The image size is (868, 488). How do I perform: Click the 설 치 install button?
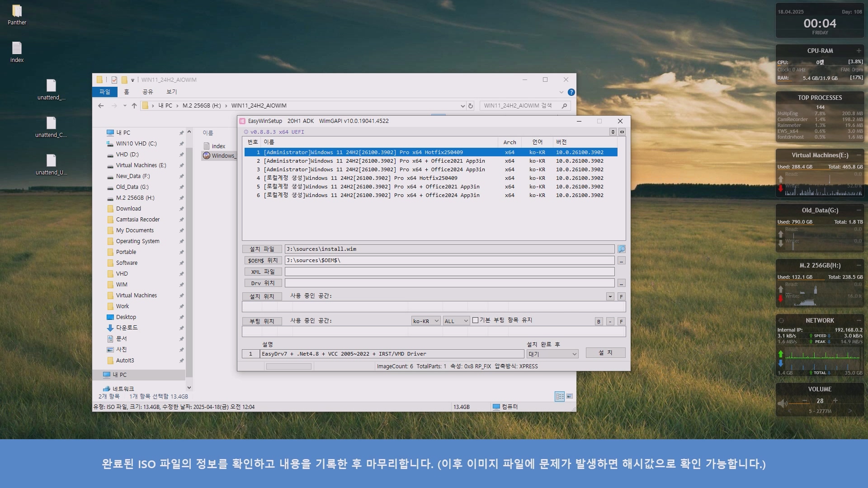coord(605,352)
